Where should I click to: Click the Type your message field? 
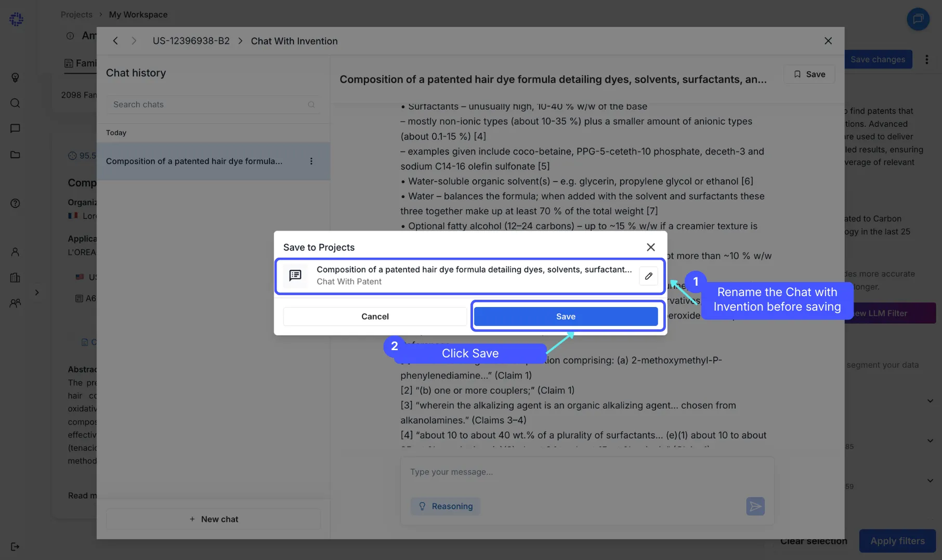click(587, 472)
